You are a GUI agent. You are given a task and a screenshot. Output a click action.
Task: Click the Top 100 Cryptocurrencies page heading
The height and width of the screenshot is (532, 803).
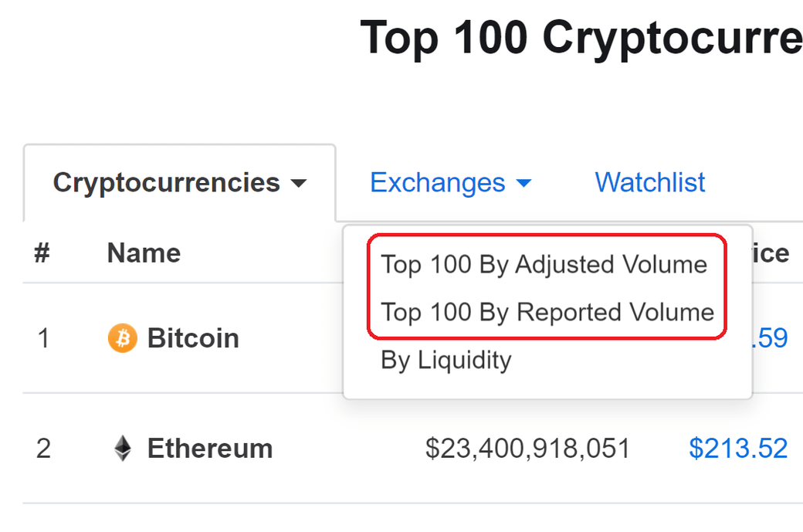pyautogui.click(x=581, y=37)
